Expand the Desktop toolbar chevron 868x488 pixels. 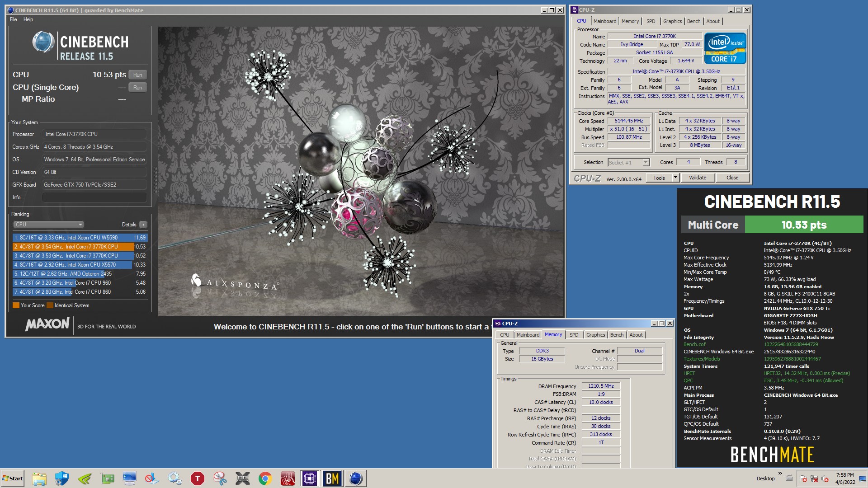780,474
